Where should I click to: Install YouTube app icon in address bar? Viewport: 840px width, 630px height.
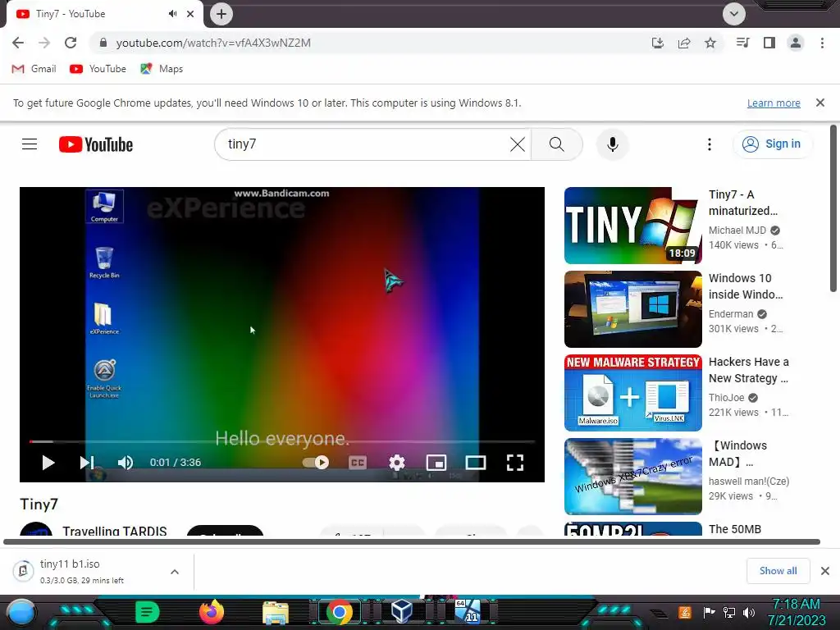click(x=658, y=43)
